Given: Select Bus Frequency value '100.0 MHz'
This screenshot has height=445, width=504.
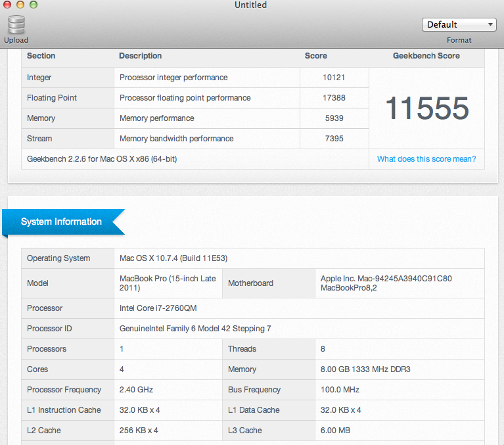Looking at the screenshot, I should click(x=340, y=390).
